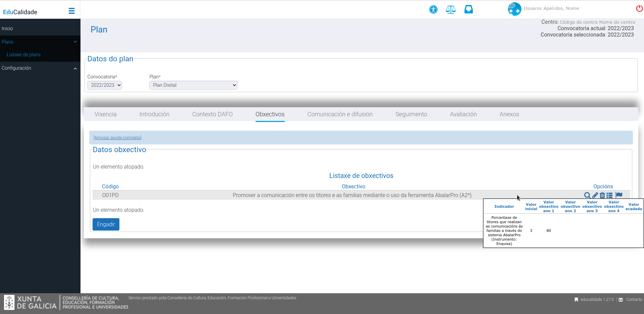Open the Amosar axuda completa link

[117, 137]
